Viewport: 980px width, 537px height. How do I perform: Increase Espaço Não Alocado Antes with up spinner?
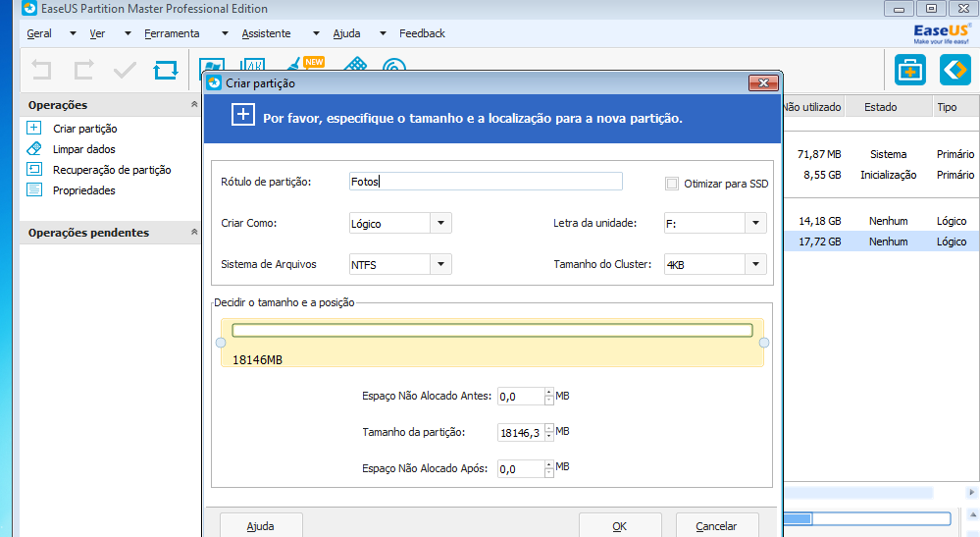[549, 392]
